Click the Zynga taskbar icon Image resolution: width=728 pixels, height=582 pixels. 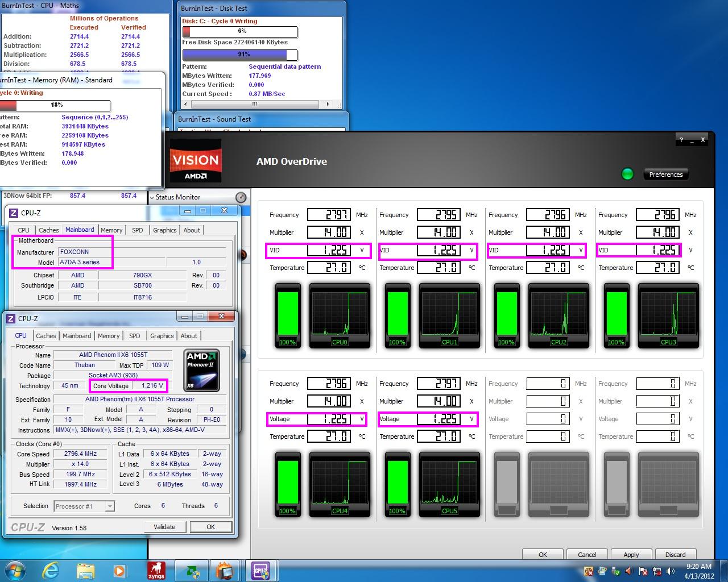156,571
